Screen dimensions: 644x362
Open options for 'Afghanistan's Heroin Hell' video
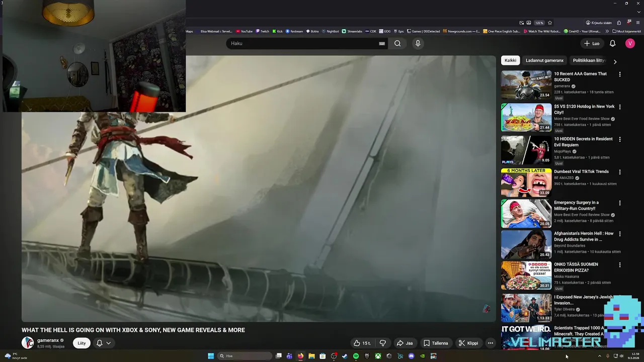pos(619,234)
